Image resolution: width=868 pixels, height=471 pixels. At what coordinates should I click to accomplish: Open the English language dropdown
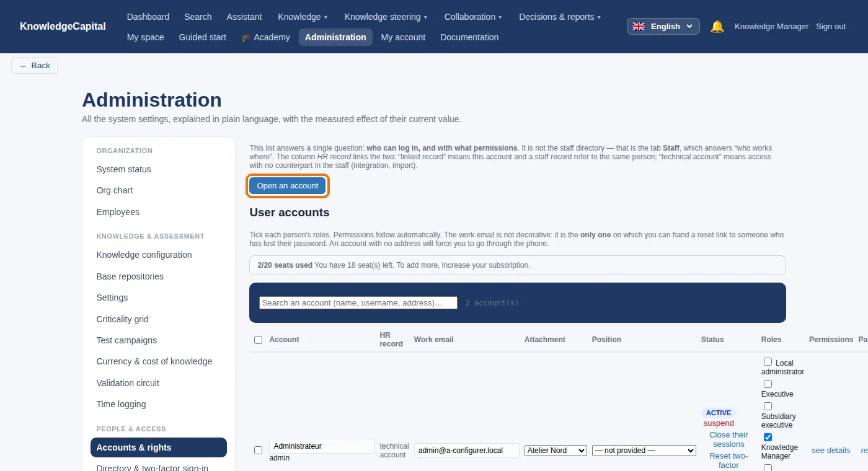tap(663, 26)
